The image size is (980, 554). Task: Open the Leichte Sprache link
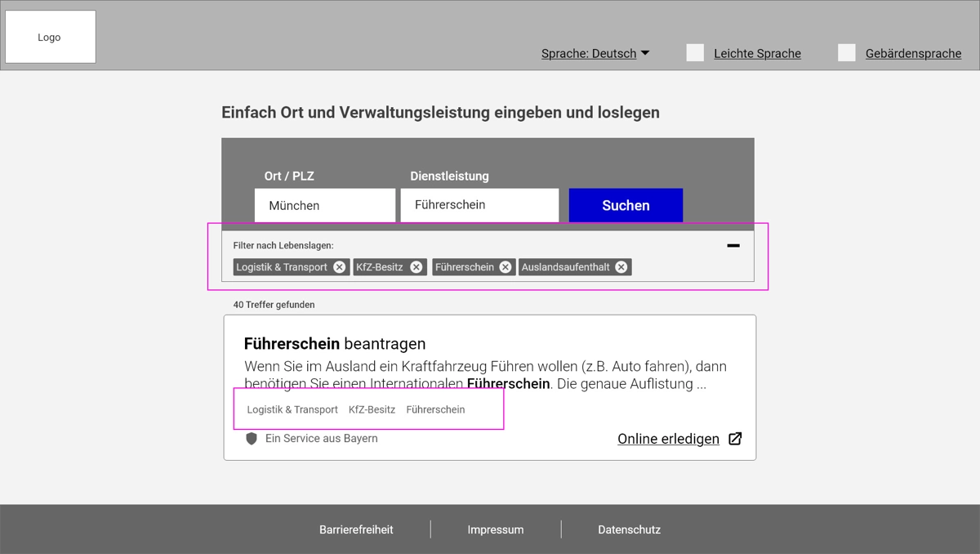click(757, 54)
